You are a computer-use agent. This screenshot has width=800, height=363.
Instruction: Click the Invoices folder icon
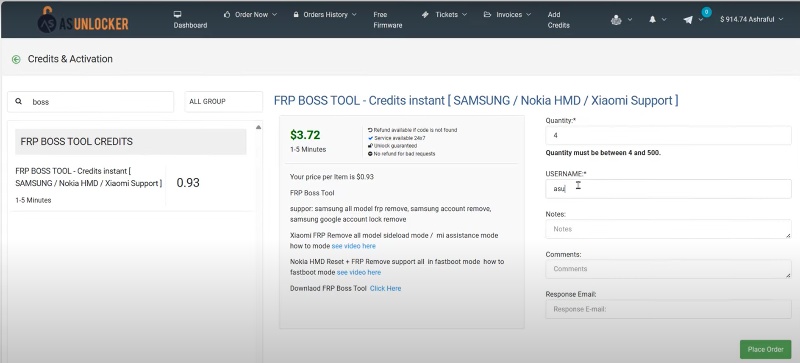click(487, 14)
